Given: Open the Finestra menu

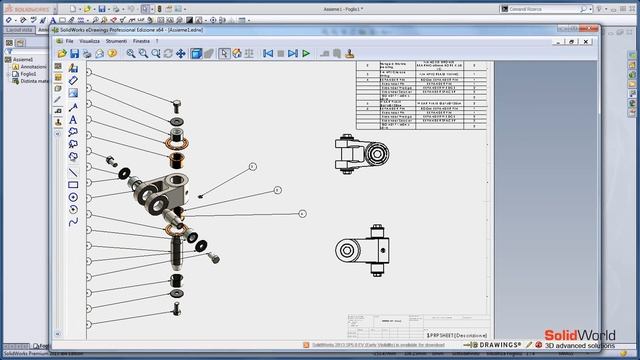Looking at the screenshot, I should [x=141, y=41].
